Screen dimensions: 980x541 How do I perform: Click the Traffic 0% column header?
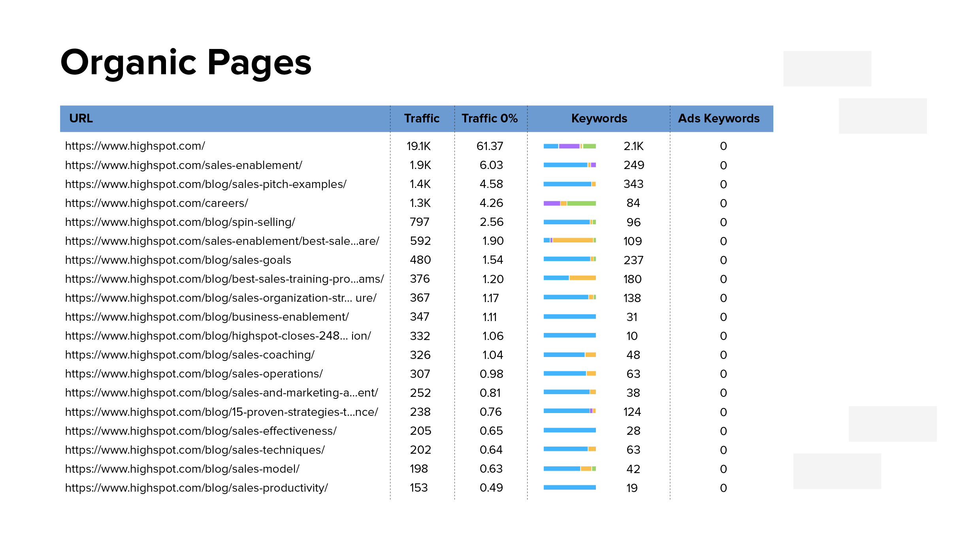[490, 118]
